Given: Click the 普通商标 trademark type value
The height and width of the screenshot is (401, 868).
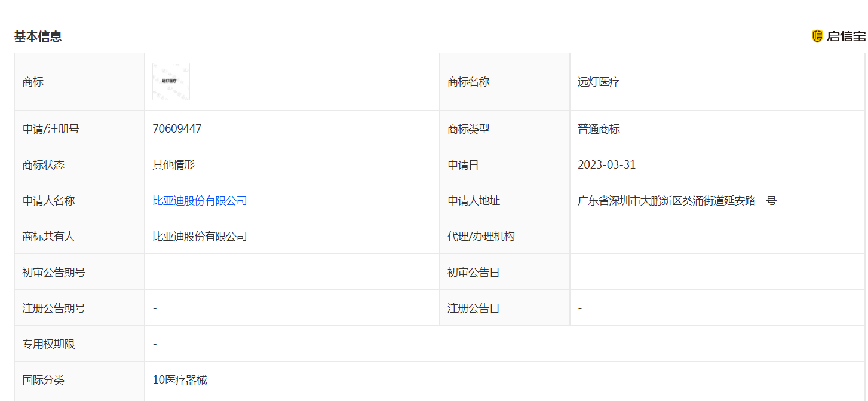Looking at the screenshot, I should pyautogui.click(x=599, y=128).
